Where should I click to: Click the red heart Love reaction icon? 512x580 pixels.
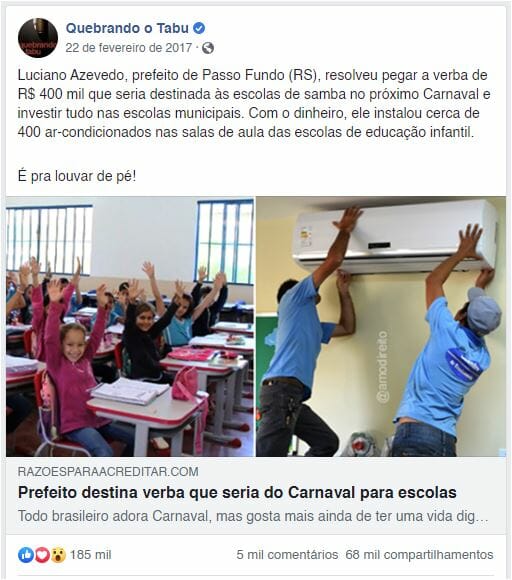pos(42,555)
